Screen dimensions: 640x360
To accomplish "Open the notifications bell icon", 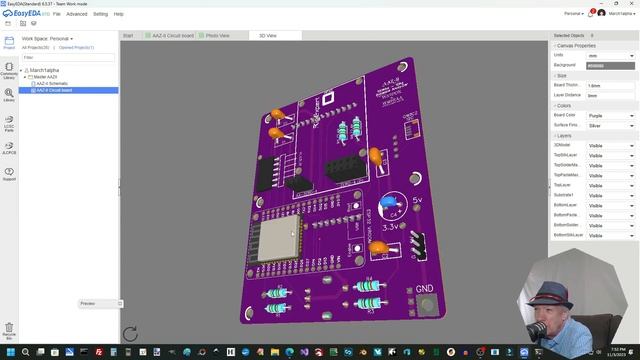I will click(x=591, y=13).
